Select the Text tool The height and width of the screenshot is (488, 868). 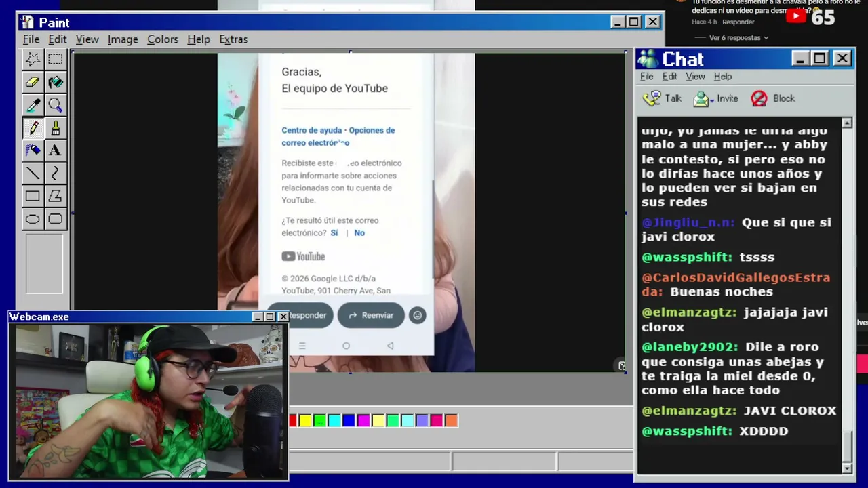[56, 150]
